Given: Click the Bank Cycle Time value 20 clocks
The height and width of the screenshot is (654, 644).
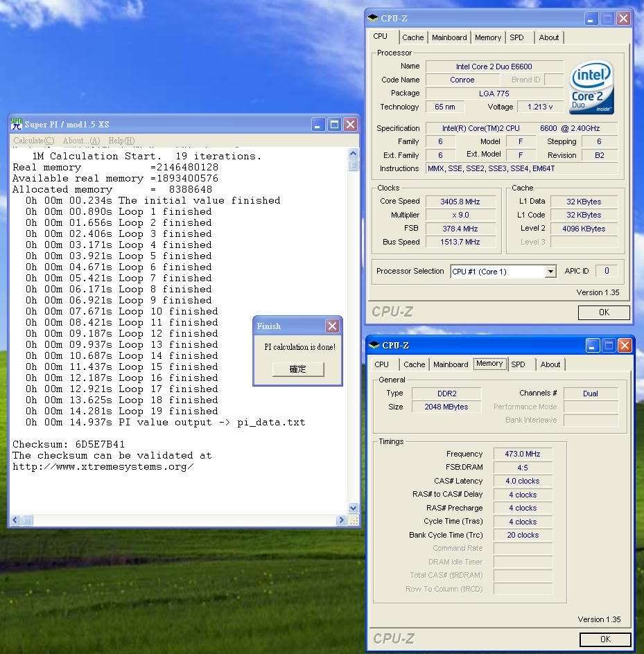Looking at the screenshot, I should point(523,535).
